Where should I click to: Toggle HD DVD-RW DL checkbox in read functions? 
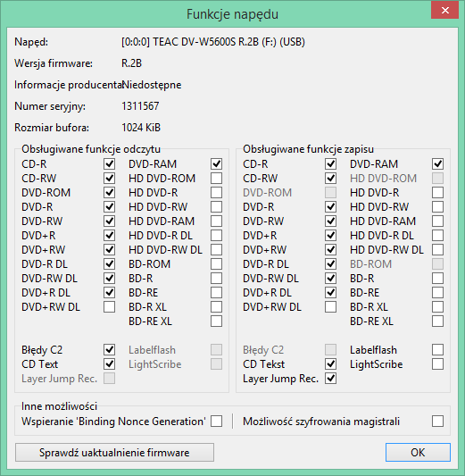tap(216, 249)
